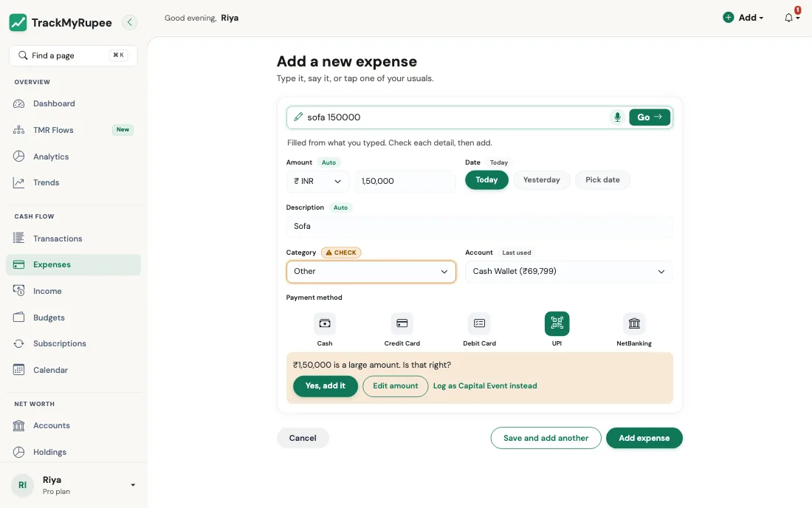Click the Edit amount button
The image size is (812, 508).
tap(396, 385)
